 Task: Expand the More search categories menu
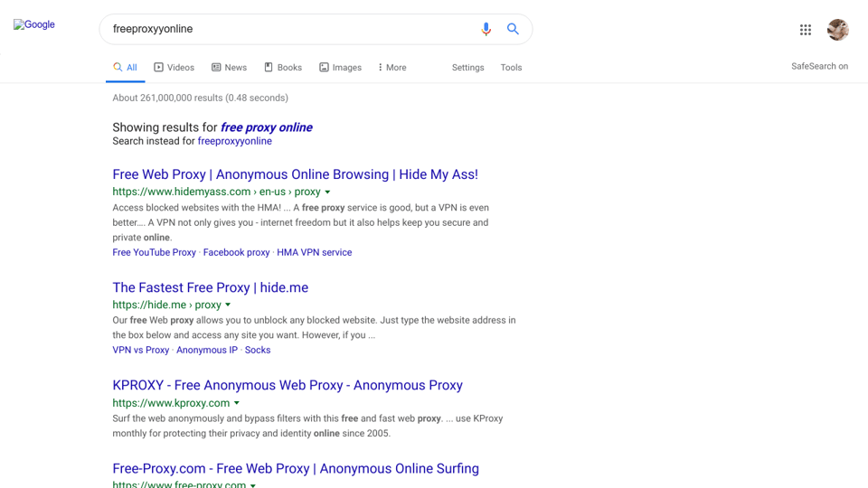[392, 68]
